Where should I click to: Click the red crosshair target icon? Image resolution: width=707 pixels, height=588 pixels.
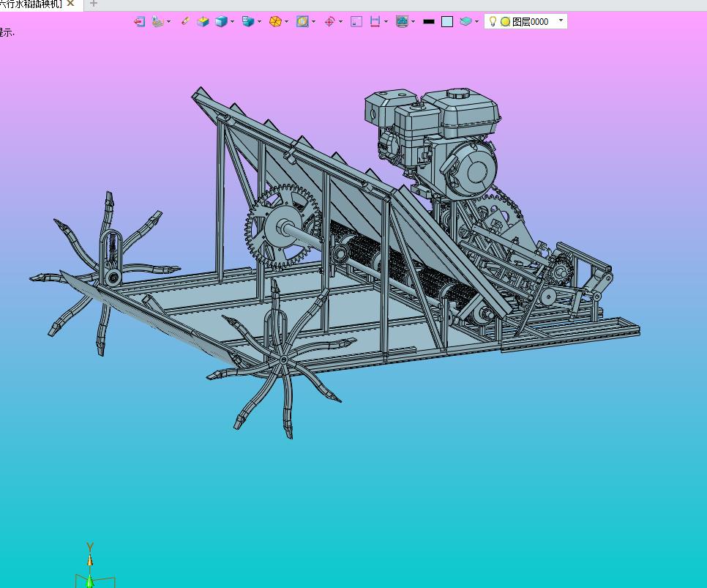click(x=329, y=22)
